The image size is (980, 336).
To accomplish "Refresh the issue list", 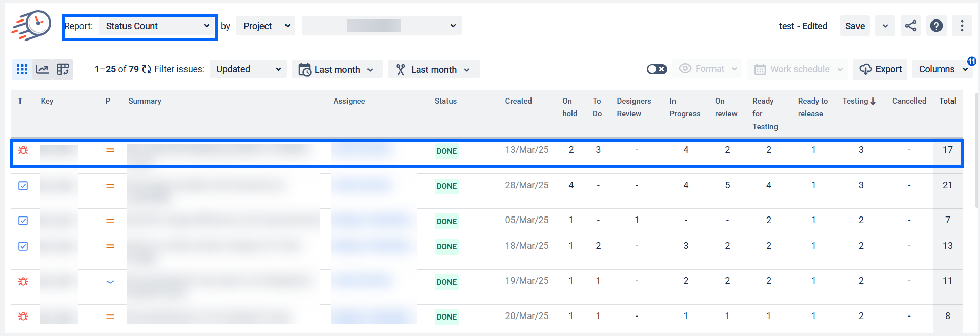I will point(147,69).
